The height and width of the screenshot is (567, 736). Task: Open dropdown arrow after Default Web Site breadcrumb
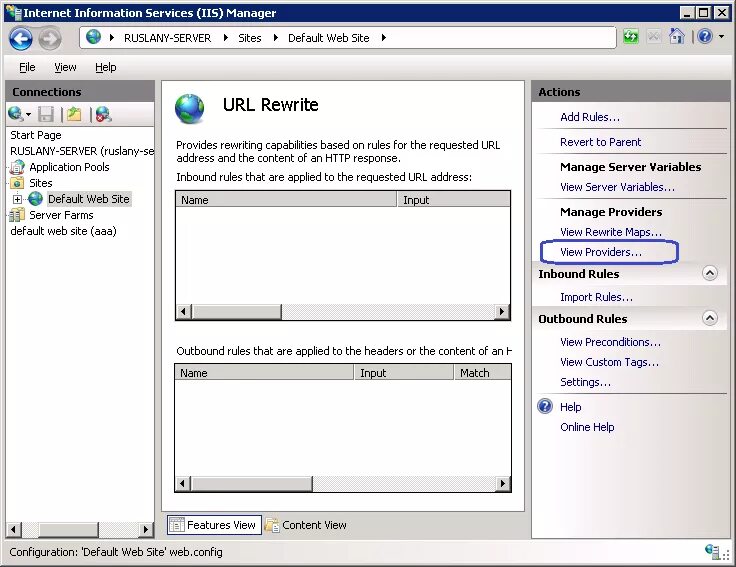384,38
